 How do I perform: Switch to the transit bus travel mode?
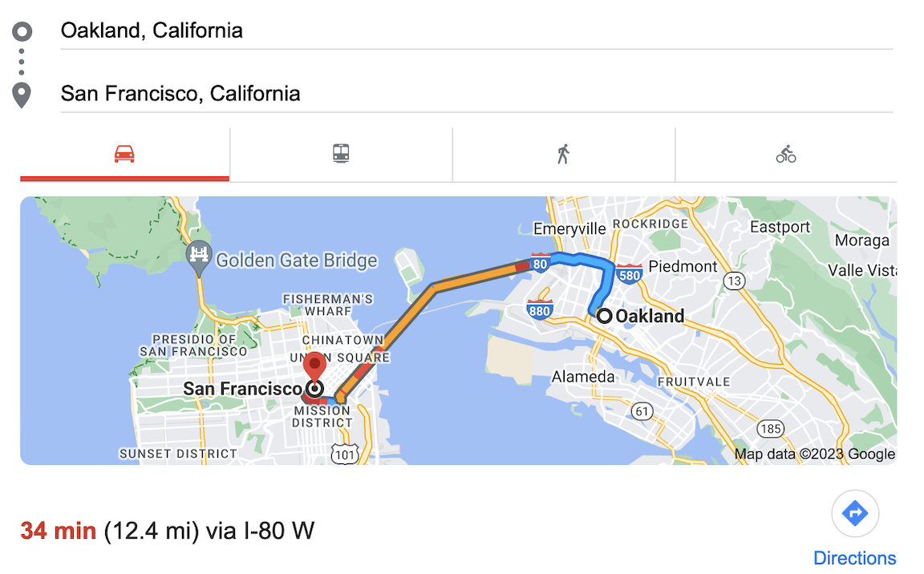[x=342, y=154]
